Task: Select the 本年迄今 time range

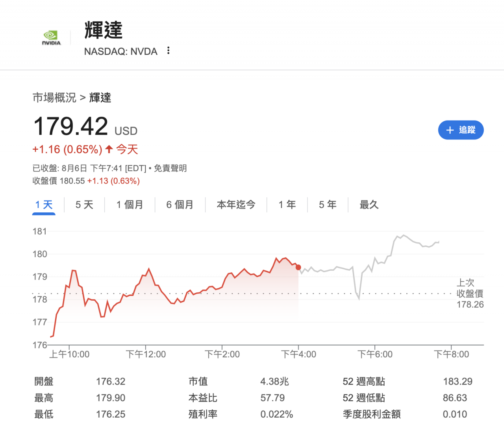Action: coord(236,205)
